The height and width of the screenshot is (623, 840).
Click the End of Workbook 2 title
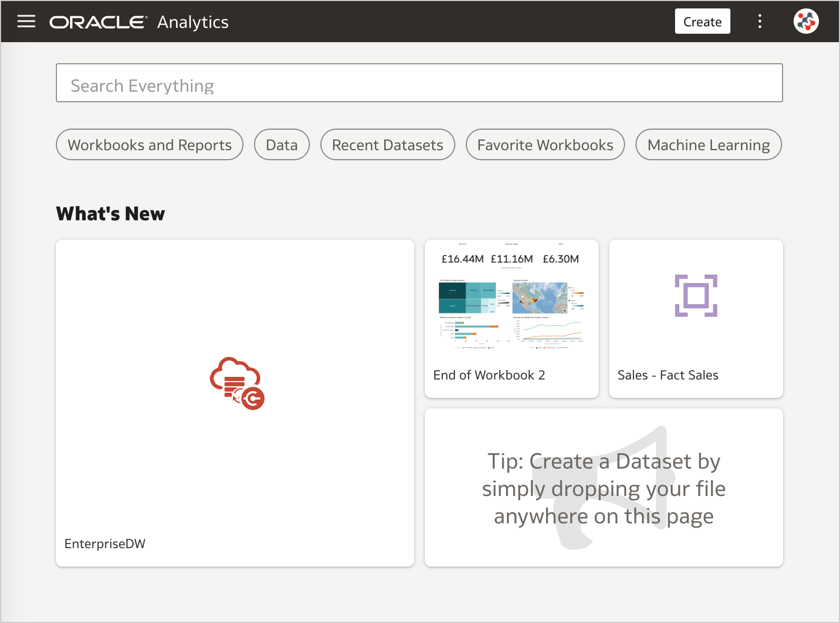[489, 375]
